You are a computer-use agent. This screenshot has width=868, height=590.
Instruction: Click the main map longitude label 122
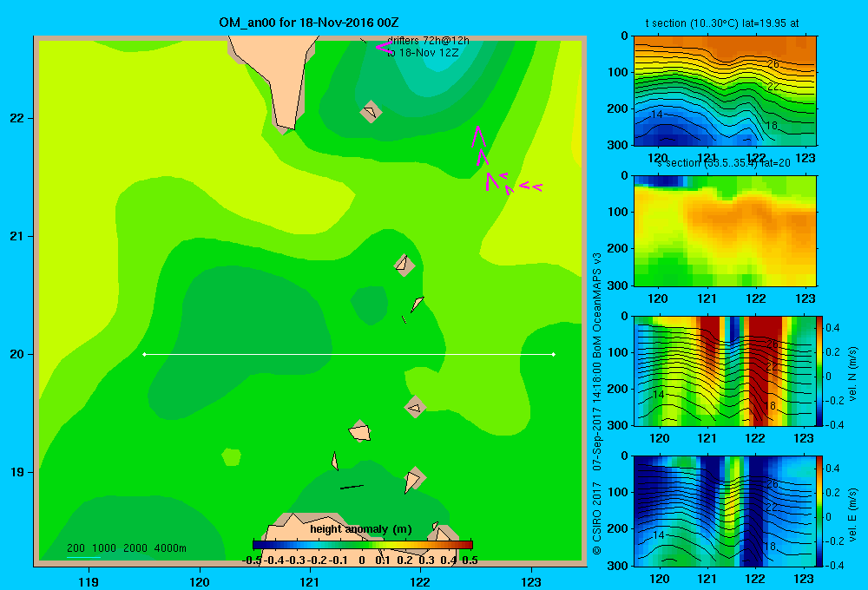click(x=420, y=581)
